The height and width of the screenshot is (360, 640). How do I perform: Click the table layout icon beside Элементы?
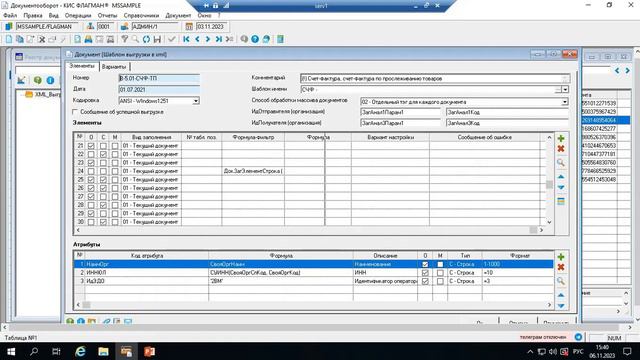point(561,201)
